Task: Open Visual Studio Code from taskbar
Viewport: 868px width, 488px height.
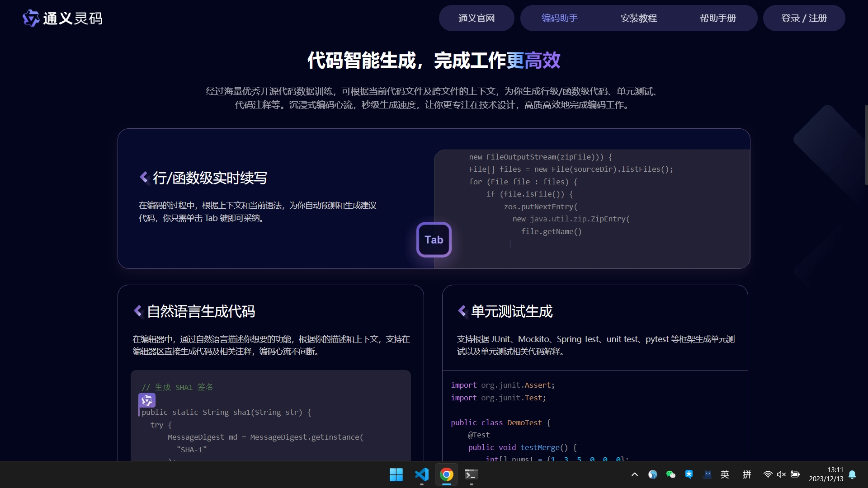Action: click(421, 474)
